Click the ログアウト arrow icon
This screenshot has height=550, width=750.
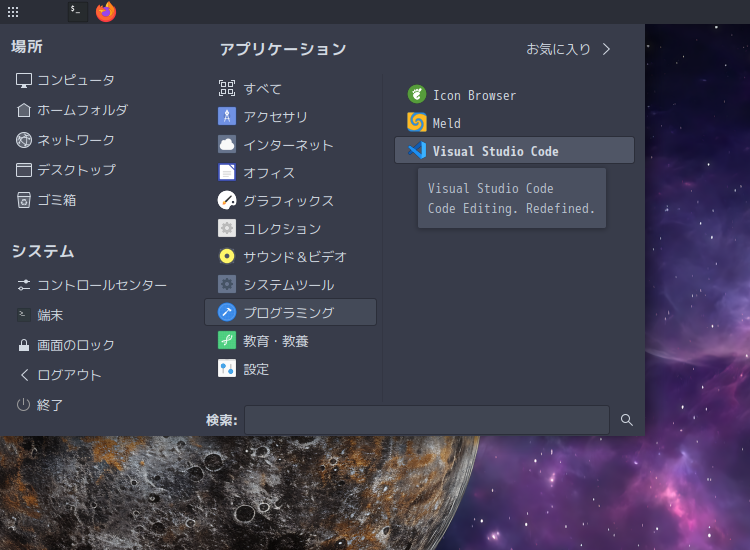click(25, 375)
